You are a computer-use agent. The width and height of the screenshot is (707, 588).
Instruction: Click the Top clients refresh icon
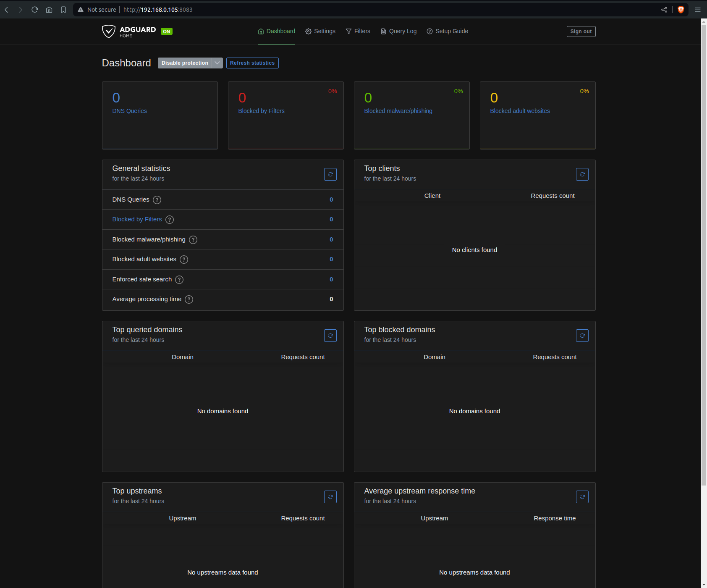pos(582,174)
